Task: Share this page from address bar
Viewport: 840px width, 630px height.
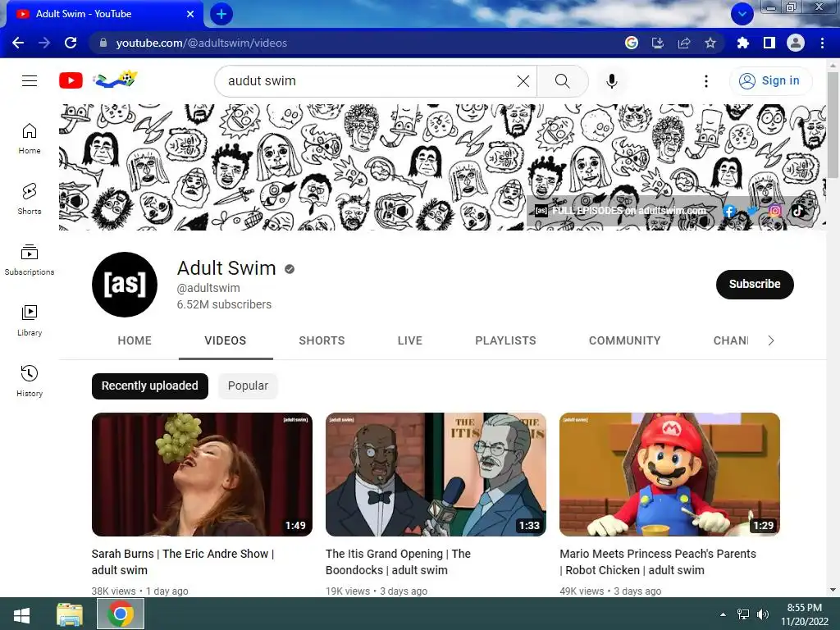Action: click(684, 43)
